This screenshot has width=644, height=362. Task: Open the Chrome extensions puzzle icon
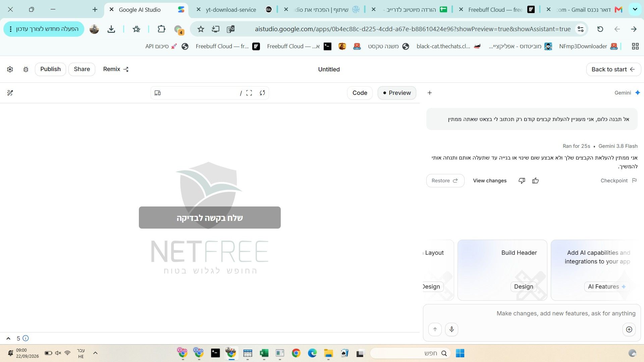coord(161,29)
